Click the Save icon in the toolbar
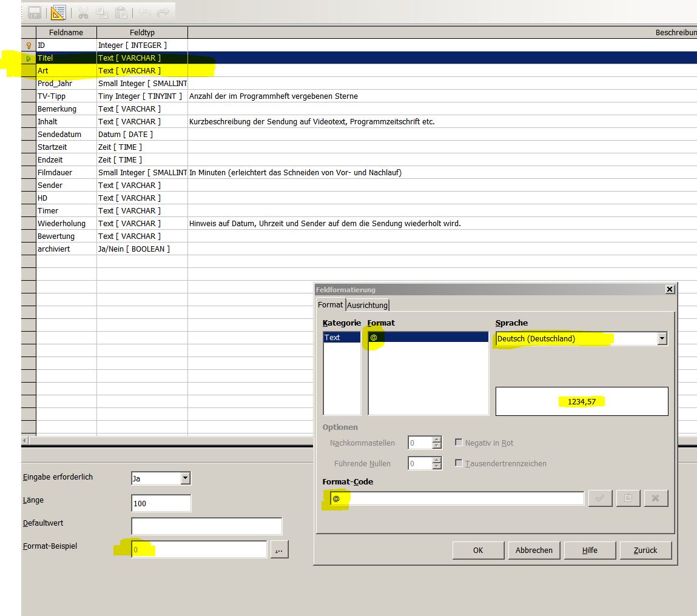Viewport: 697px width, 616px height. point(34,13)
